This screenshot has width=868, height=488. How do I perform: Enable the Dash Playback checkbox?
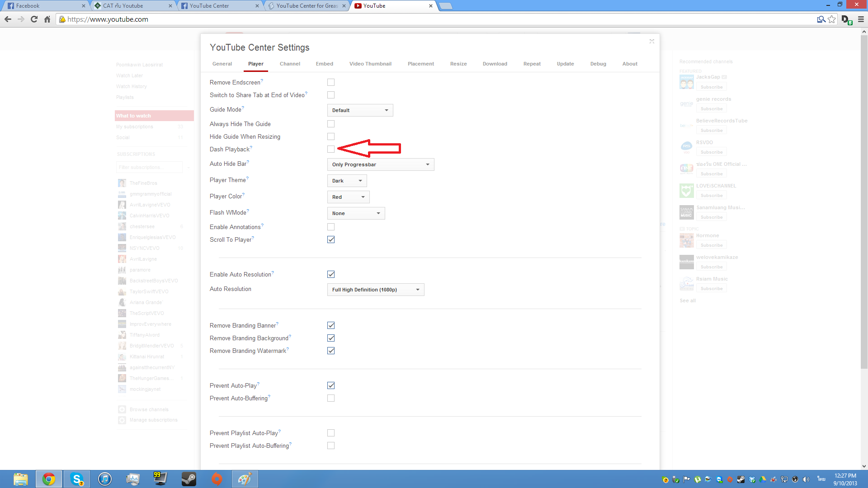coord(331,149)
